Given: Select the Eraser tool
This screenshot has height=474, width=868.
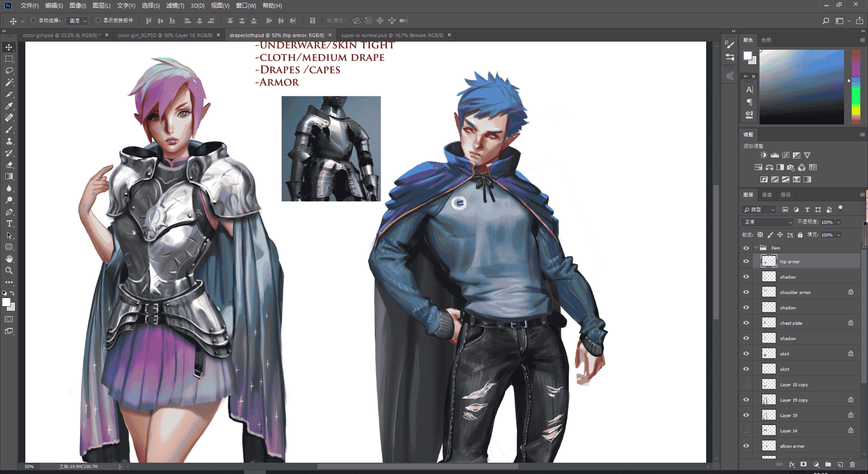Looking at the screenshot, I should pyautogui.click(x=9, y=165).
